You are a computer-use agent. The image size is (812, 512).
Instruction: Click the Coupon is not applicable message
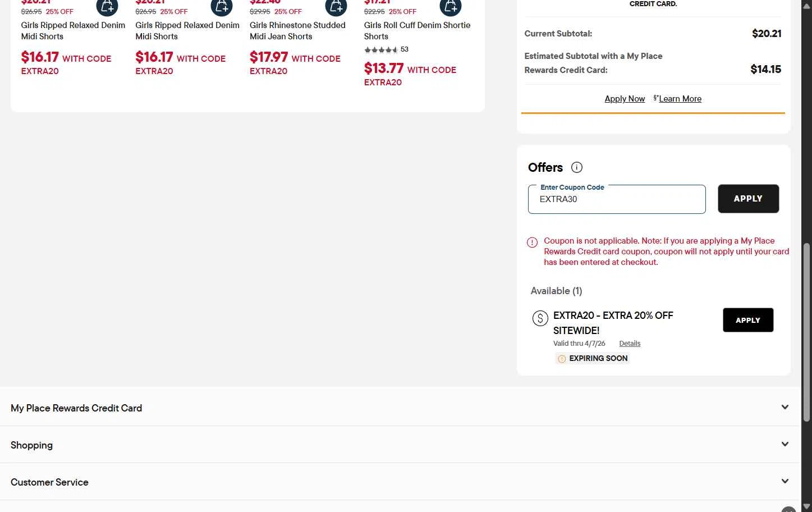[x=666, y=252]
